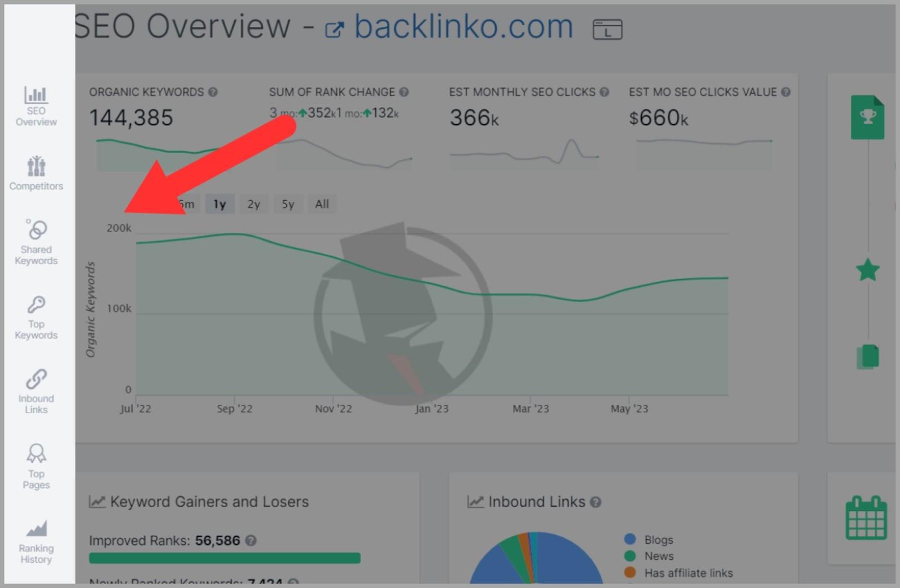The width and height of the screenshot is (900, 588).
Task: Click the help icon beside Organic Keywords
Action: [213, 92]
